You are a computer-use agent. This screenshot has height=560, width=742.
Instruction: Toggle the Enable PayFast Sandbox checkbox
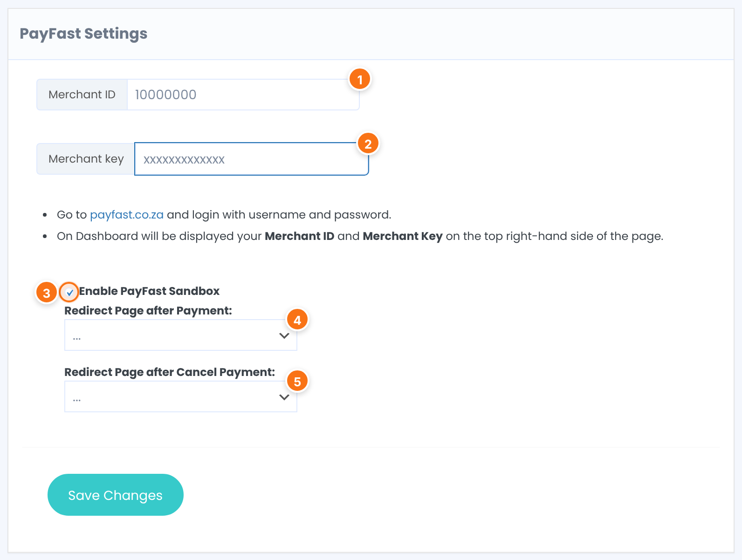[x=69, y=293]
